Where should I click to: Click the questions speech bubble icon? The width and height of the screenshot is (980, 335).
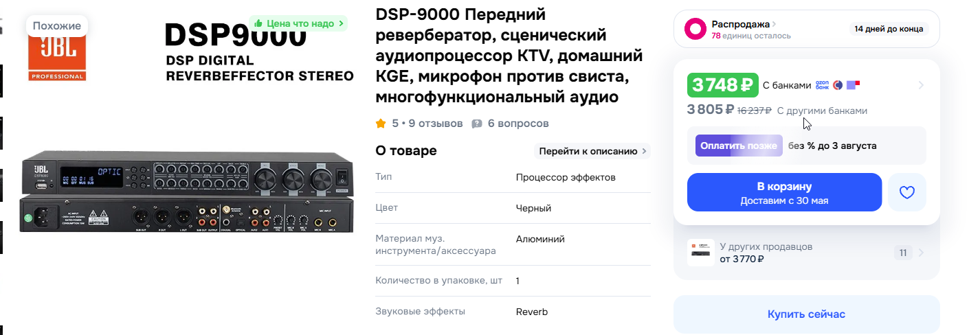click(x=477, y=124)
